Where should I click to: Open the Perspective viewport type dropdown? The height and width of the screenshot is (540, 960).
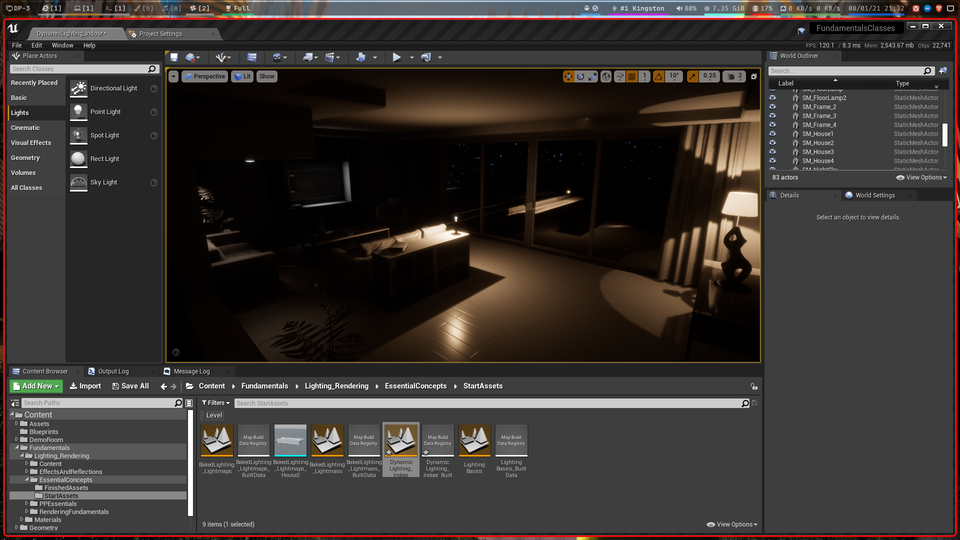pyautogui.click(x=205, y=76)
